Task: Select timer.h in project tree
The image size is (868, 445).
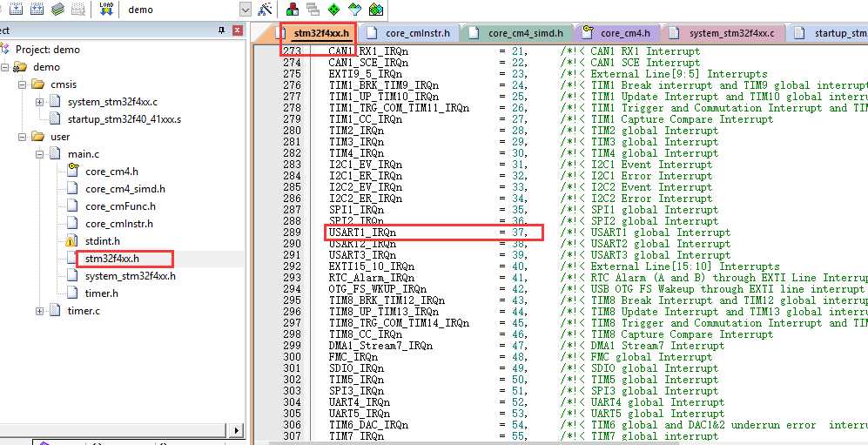Action: pos(102,293)
